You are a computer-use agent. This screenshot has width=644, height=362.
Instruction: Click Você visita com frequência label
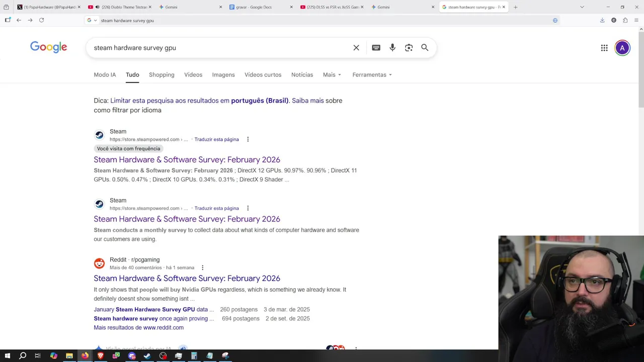click(128, 148)
